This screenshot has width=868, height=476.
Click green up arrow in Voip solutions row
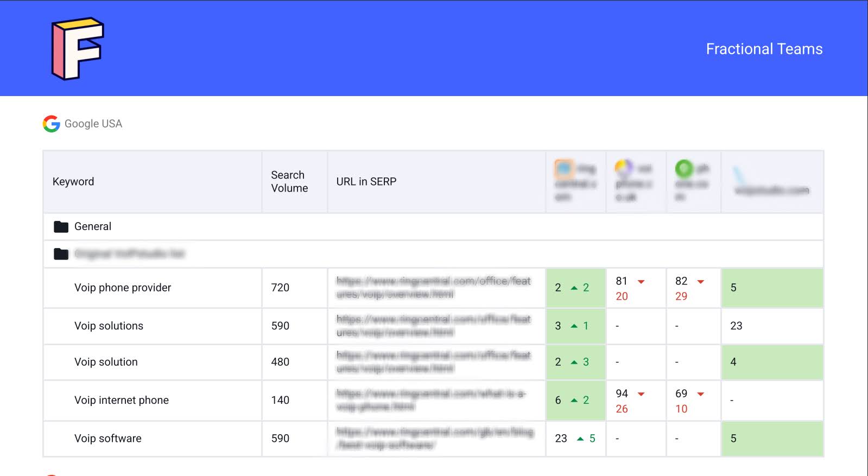[x=574, y=326]
